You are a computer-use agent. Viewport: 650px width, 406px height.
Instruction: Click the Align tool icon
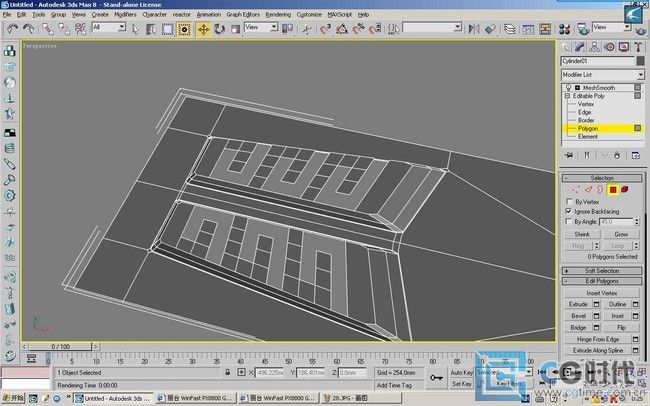pos(490,29)
